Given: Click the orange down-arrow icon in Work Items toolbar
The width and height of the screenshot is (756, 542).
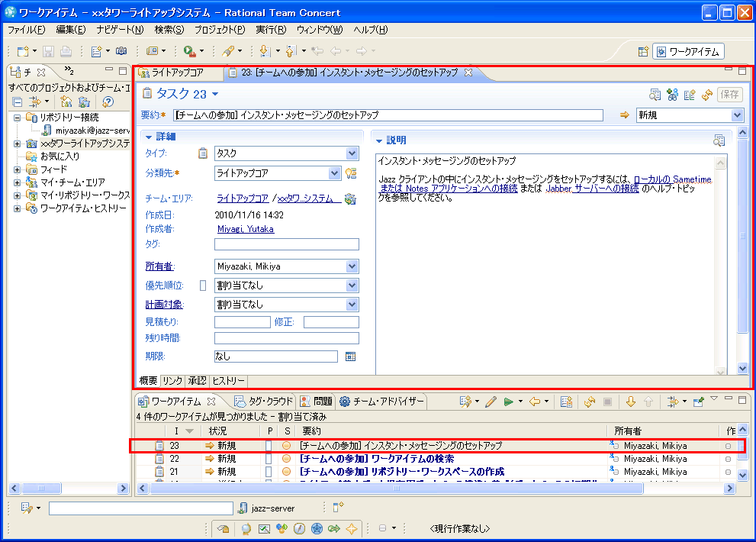Looking at the screenshot, I should [631, 402].
